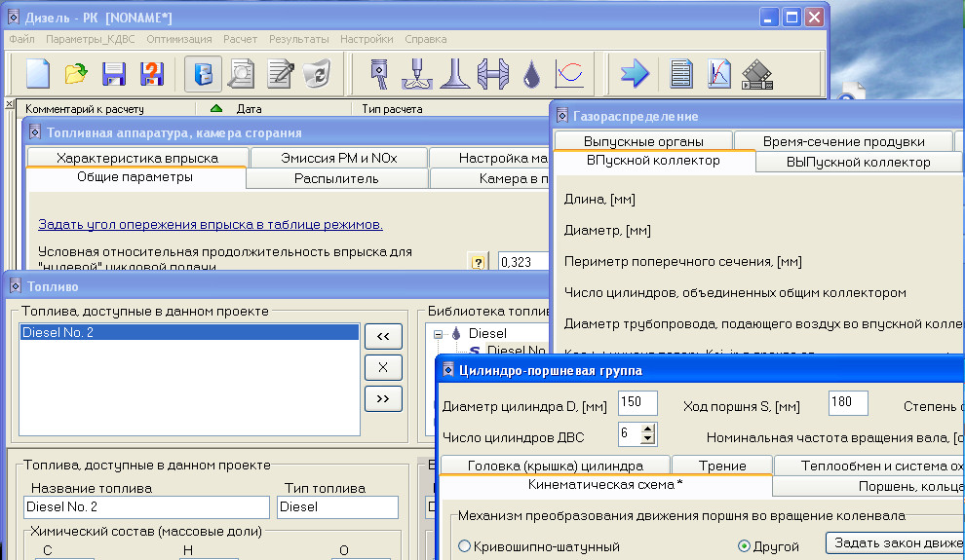
Task: Open fuel injector and combustion chamber icon
Action: [x=418, y=74]
